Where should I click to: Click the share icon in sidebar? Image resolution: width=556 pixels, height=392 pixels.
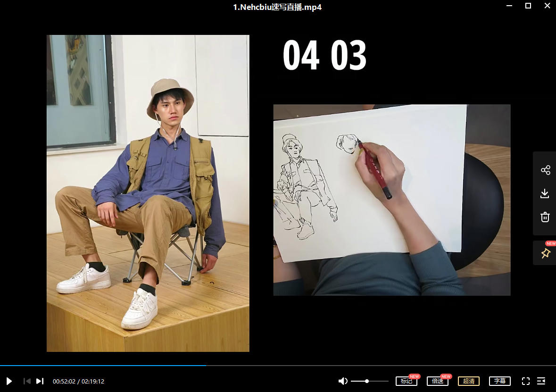coord(545,170)
